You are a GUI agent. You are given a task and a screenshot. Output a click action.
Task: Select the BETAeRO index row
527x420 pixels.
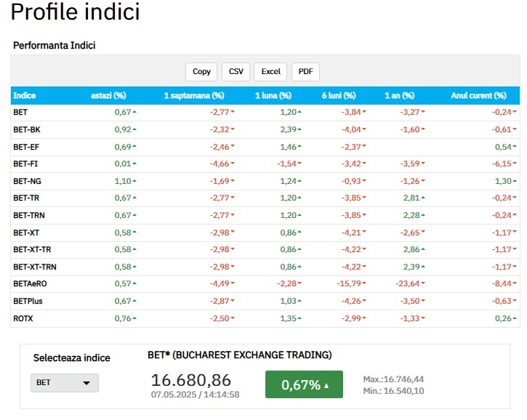pyautogui.click(x=30, y=283)
